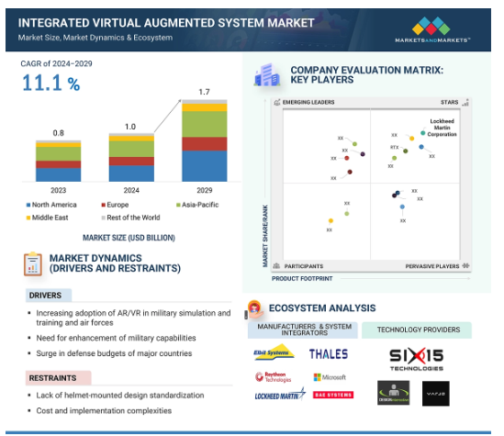
Task: Click the SIX15 Technologies logo
Action: [x=417, y=359]
